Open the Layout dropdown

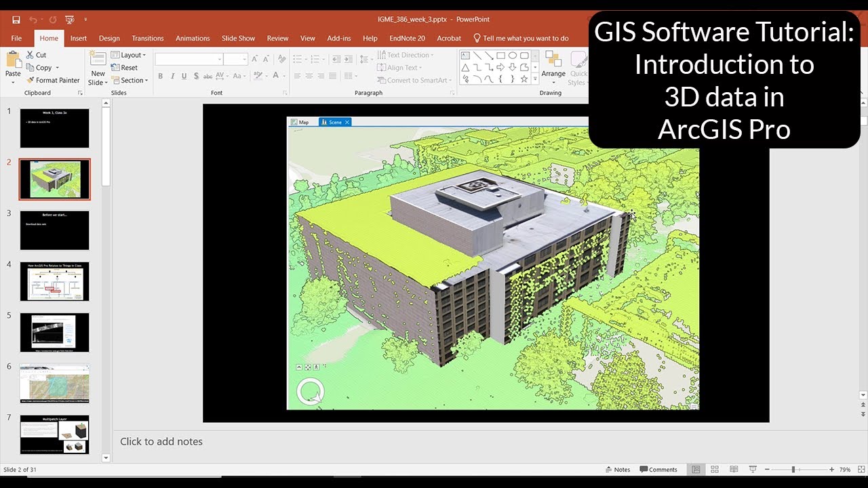click(129, 55)
